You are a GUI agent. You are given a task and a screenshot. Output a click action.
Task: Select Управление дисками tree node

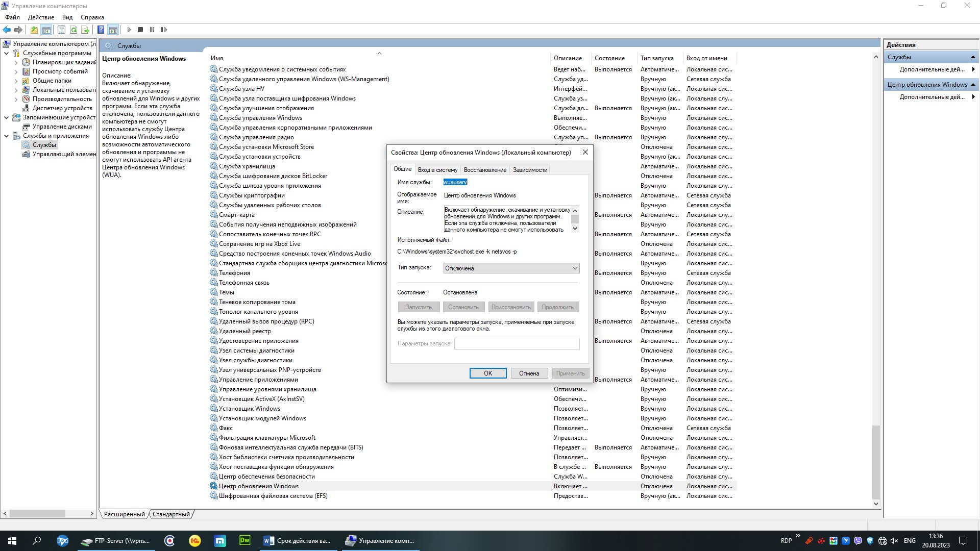coord(62,127)
